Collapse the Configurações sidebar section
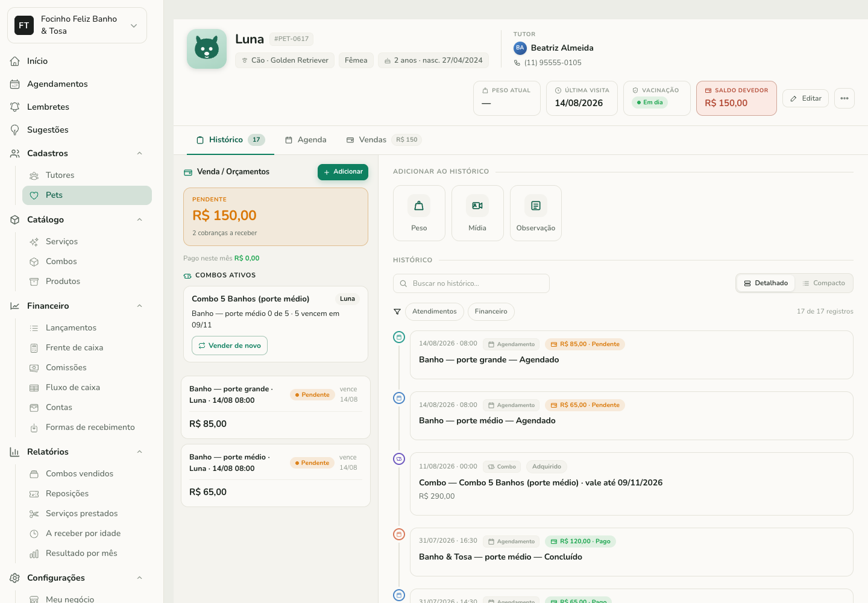The height and width of the screenshot is (603, 868). 139,578
